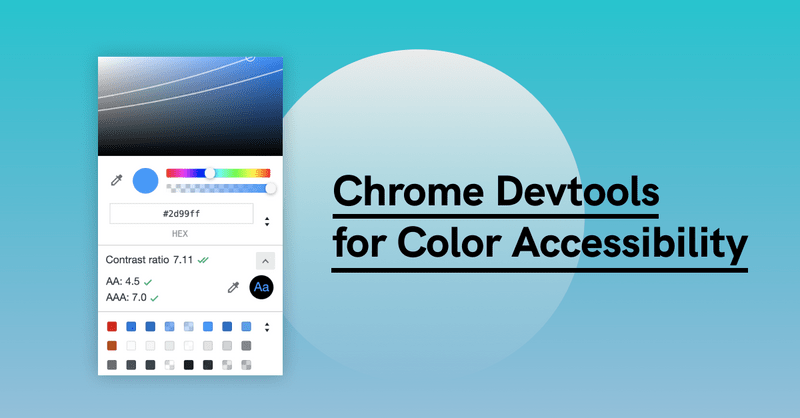
Task: Click the double green checkmark after 7.11
Action: pos(203,260)
